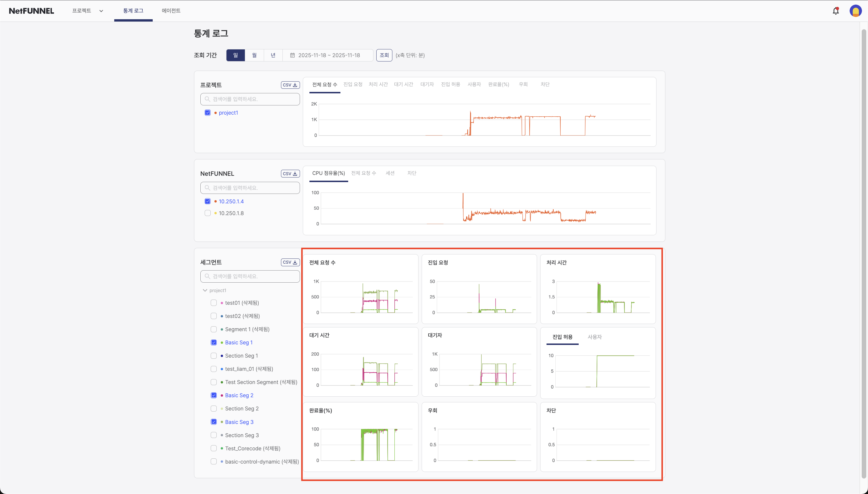This screenshot has height=494, width=868.
Task: Download CSV in the NetFUNNEL panel
Action: (x=290, y=174)
